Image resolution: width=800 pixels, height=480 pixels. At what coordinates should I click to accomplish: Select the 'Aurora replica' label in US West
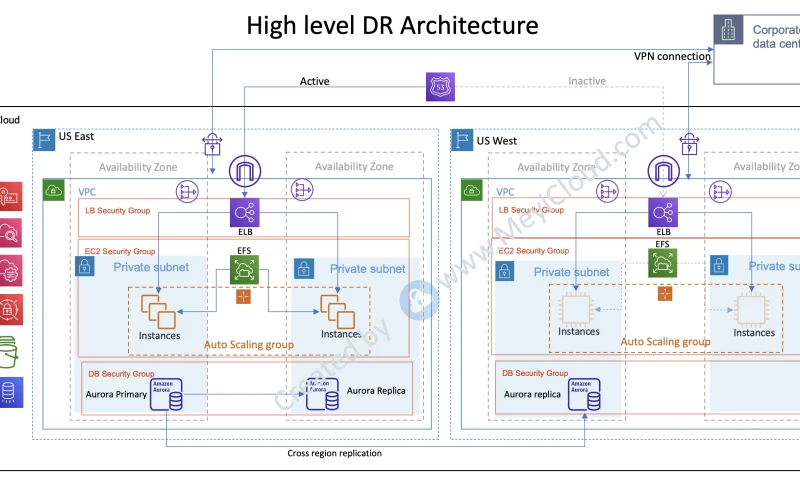pyautogui.click(x=532, y=394)
